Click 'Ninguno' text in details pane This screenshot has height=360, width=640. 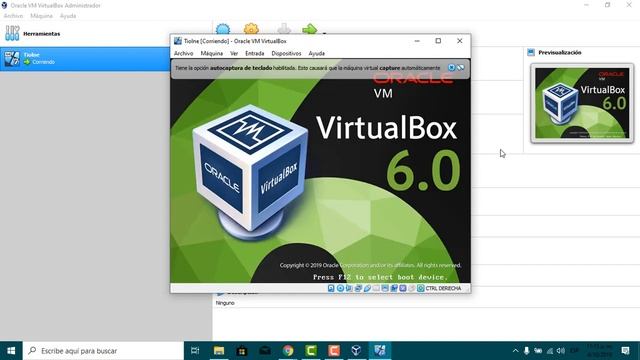pos(225,303)
